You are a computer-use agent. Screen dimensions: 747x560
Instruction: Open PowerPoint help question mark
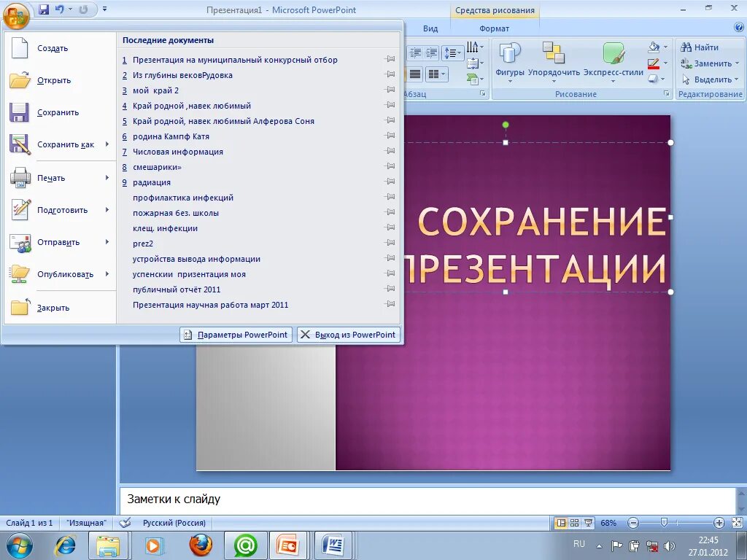pos(739,28)
